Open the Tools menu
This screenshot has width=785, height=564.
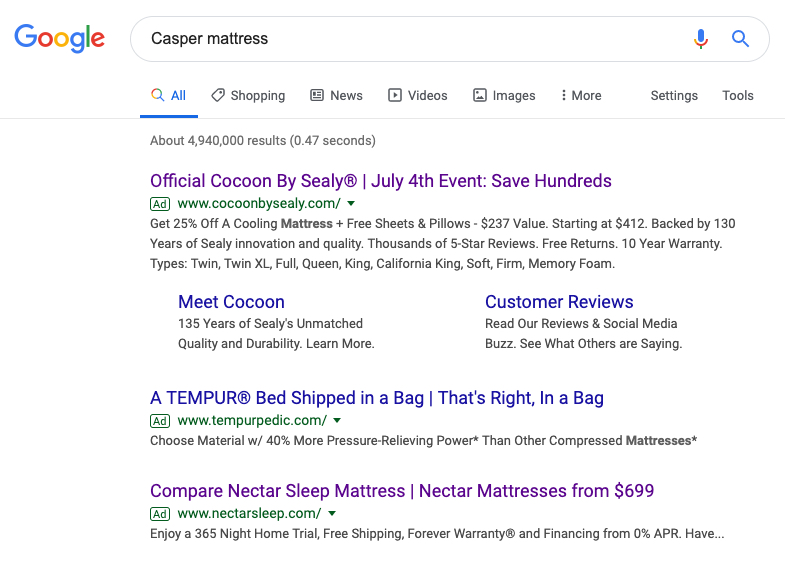point(738,95)
